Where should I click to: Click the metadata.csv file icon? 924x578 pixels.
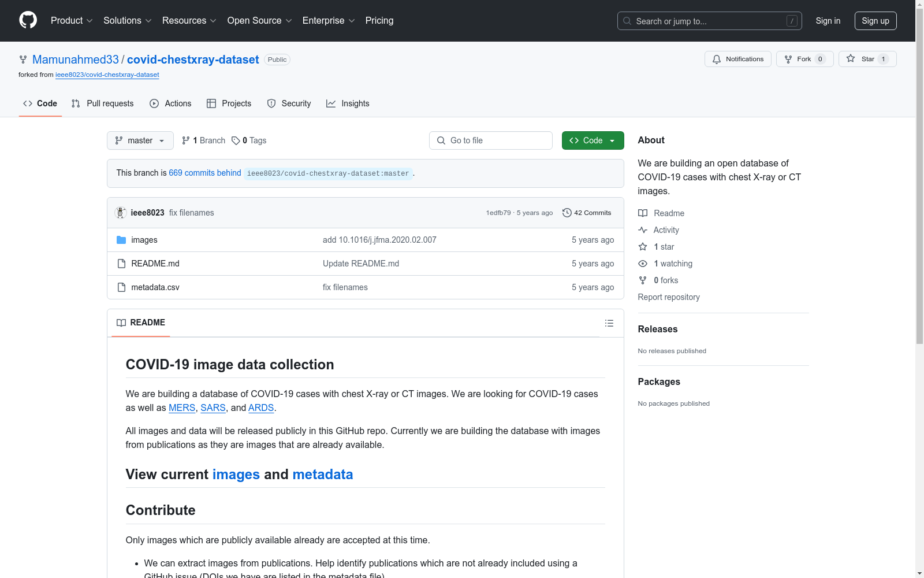tap(121, 287)
